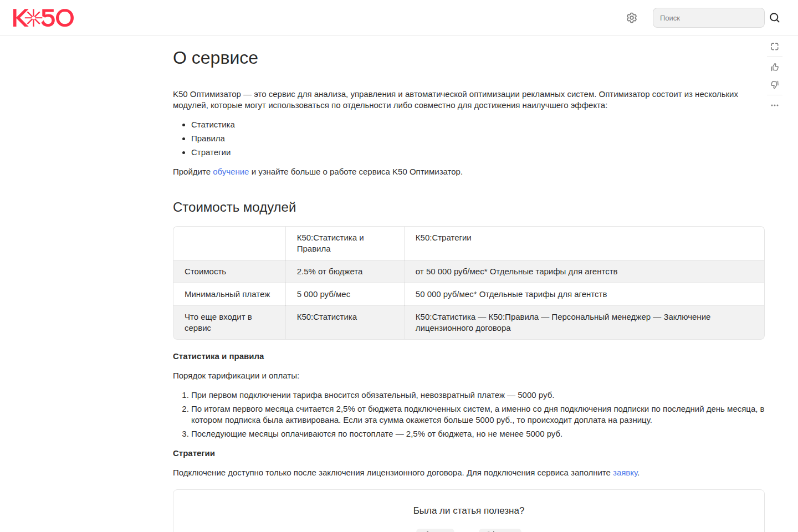Click the К50 Оптимизатор intro paragraph
798x532 pixels.
[456, 100]
